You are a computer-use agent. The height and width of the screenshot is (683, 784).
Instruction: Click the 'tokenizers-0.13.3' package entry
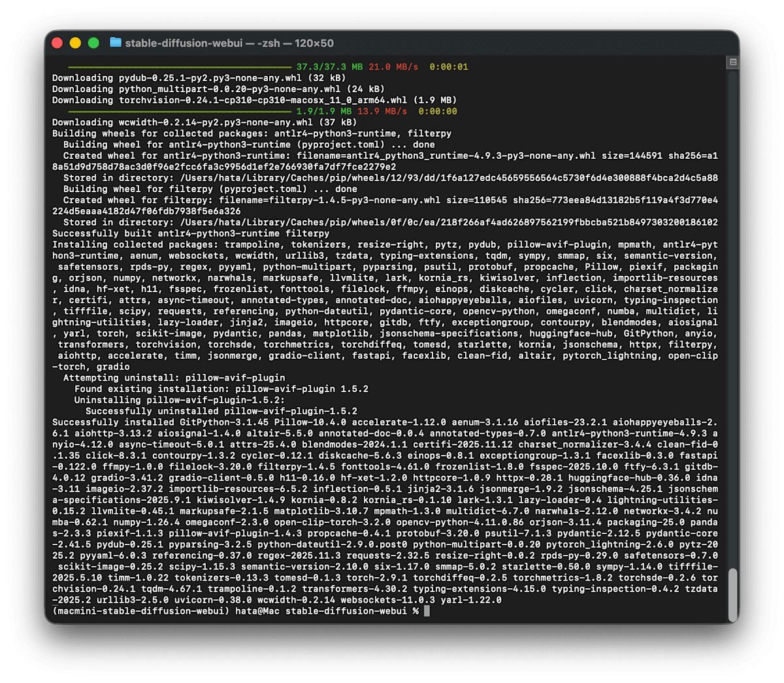[221, 578]
